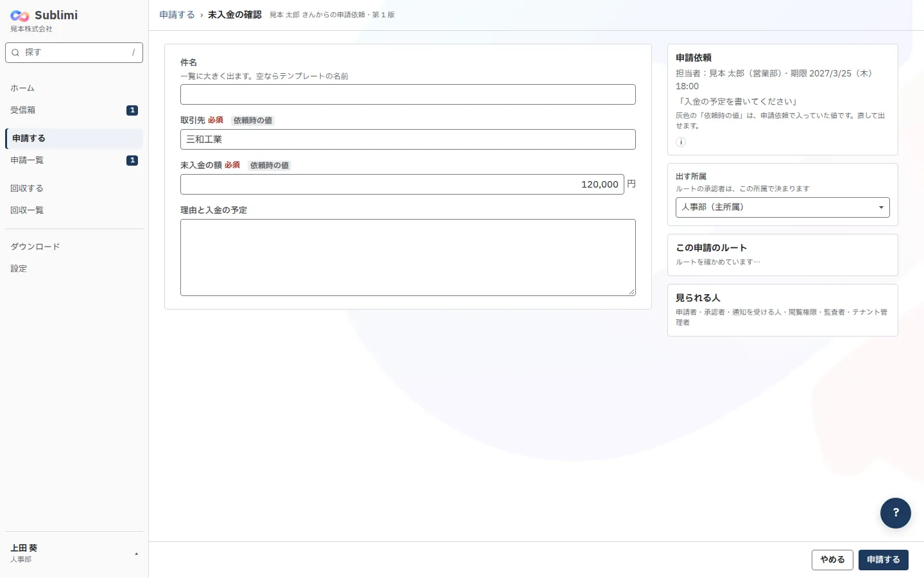Click the 上田 葵 user name

[x=24, y=548]
